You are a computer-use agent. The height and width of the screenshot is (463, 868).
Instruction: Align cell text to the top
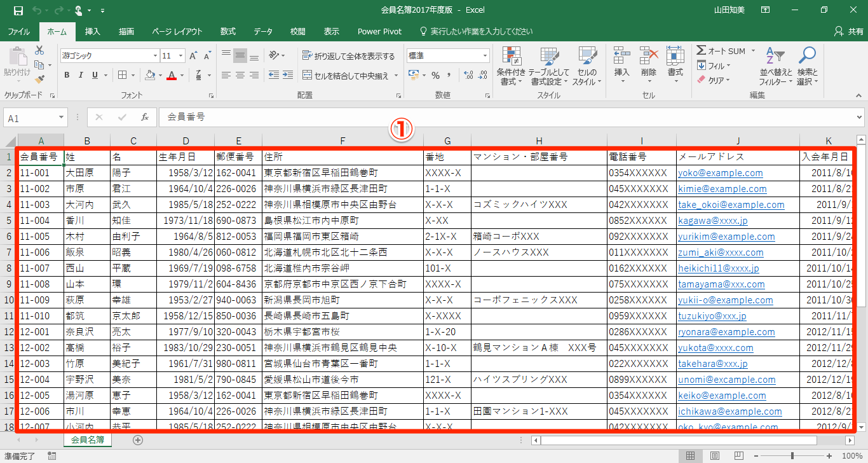click(x=226, y=55)
